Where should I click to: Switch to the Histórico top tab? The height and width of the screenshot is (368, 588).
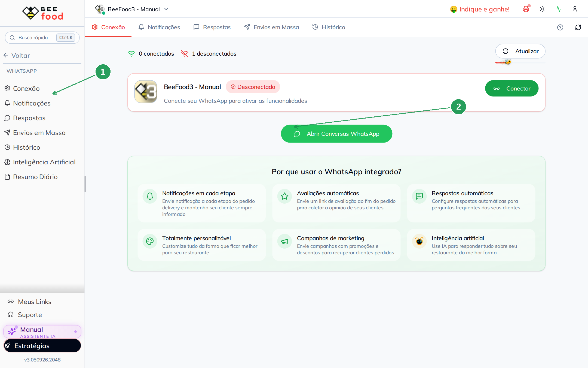[329, 27]
